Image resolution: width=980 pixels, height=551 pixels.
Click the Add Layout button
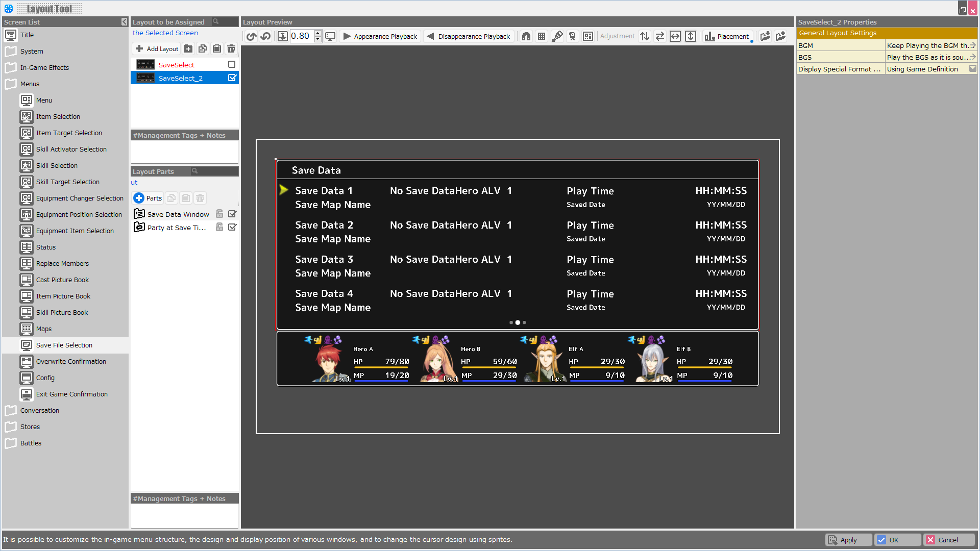pyautogui.click(x=157, y=48)
